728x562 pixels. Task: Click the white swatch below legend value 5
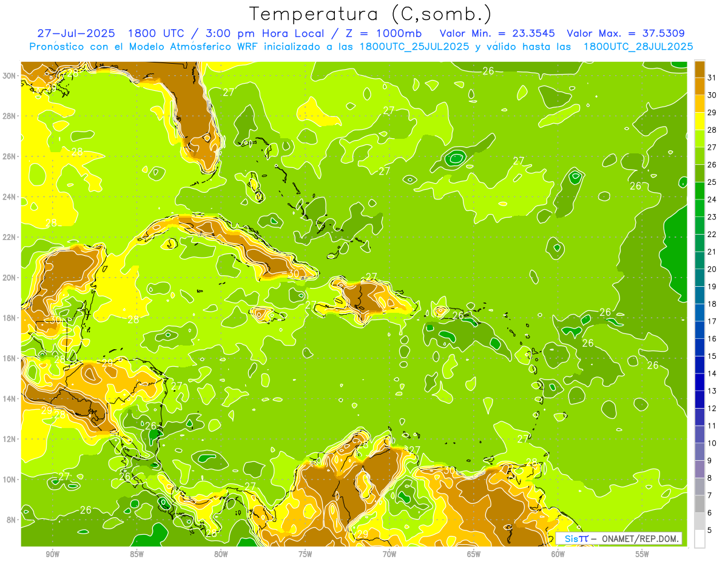(x=699, y=539)
